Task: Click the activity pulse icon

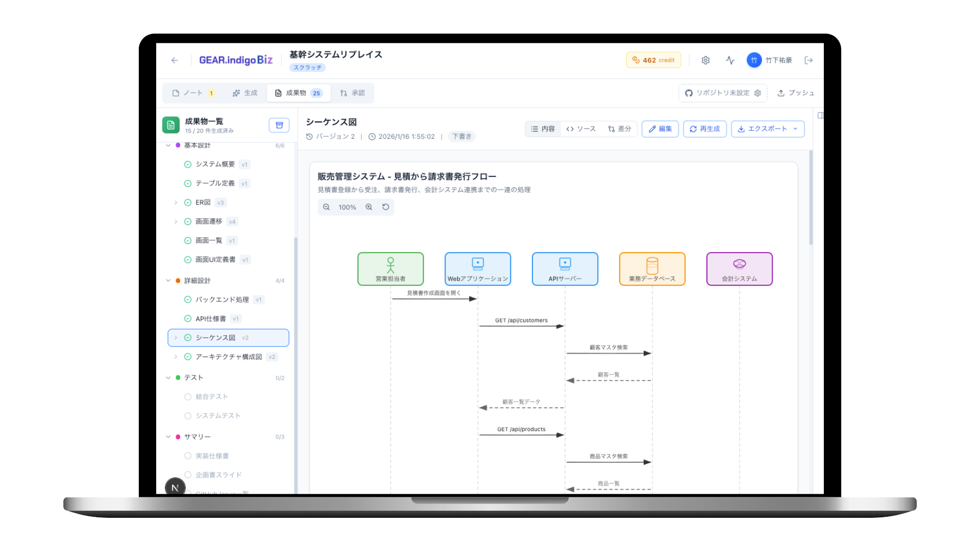Action: coord(730,60)
